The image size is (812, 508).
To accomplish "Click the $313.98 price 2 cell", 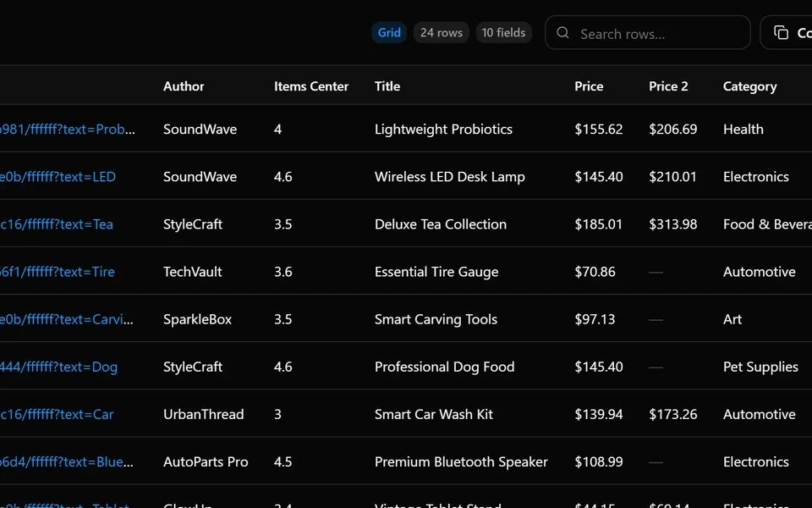I will [673, 224].
